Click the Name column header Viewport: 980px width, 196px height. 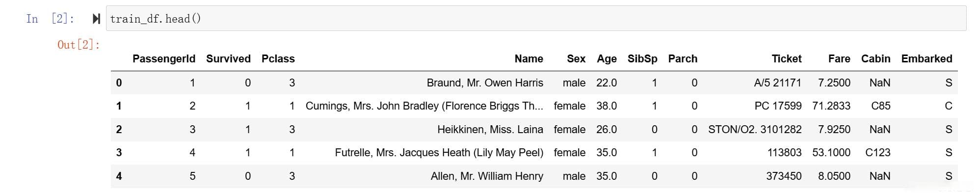tap(529, 59)
